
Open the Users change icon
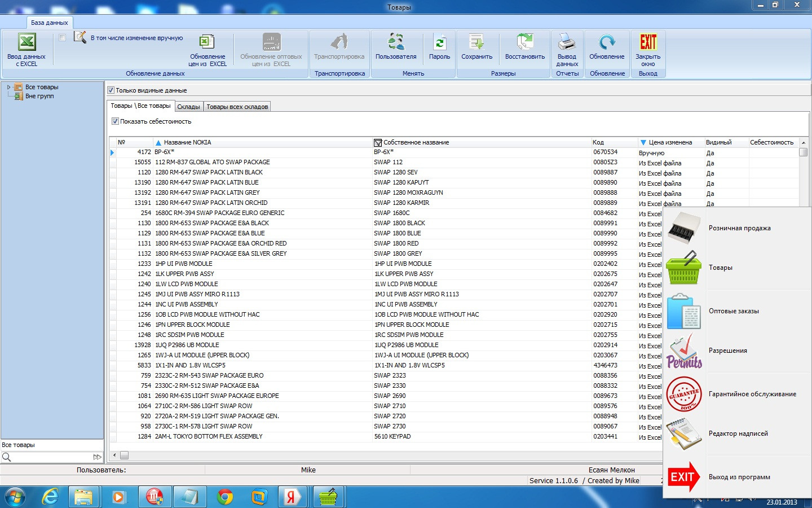coord(396,42)
